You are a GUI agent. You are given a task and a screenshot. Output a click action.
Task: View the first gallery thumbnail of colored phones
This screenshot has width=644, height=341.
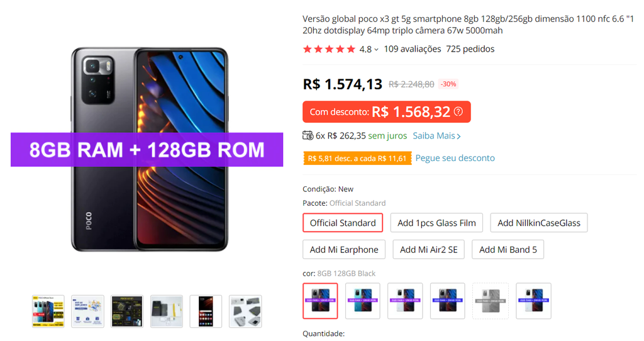(48, 311)
